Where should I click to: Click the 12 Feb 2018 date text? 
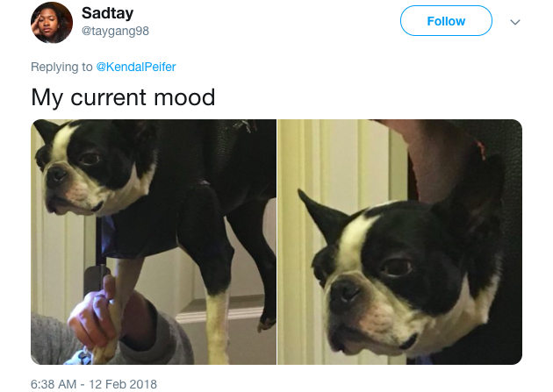point(123,384)
